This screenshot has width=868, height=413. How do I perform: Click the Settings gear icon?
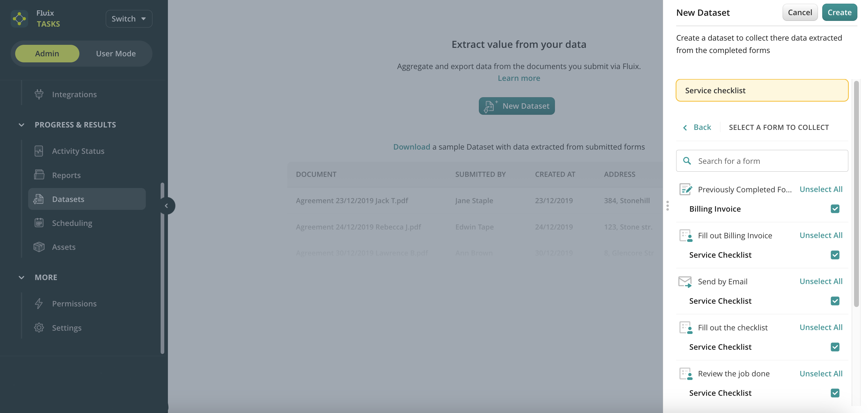pos(39,328)
